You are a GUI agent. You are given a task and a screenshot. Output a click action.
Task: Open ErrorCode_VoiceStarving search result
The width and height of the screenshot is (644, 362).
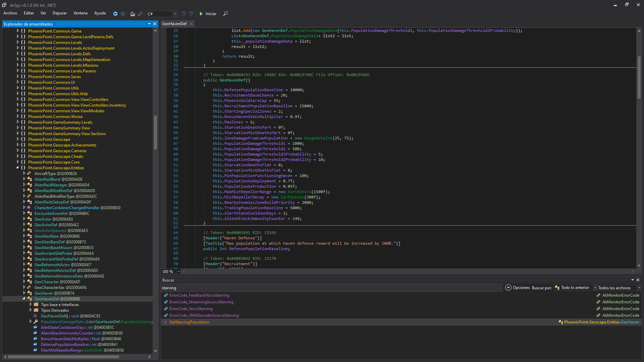(191, 309)
